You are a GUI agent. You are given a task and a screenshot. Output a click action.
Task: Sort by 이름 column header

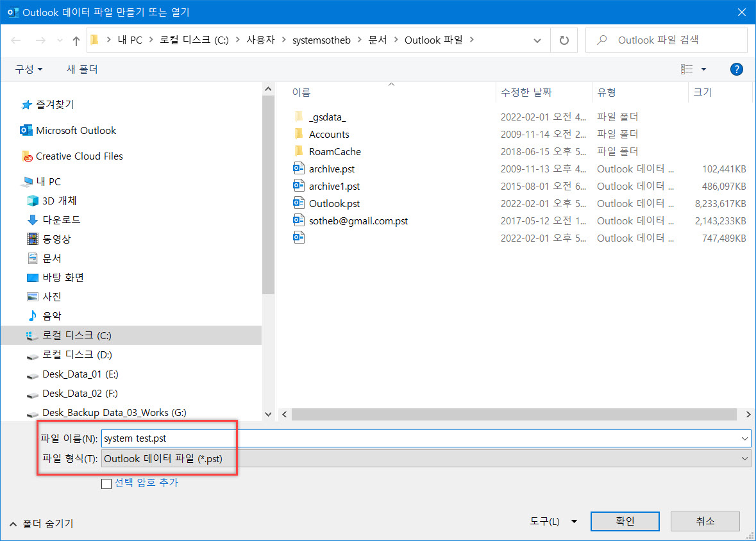[x=301, y=92]
